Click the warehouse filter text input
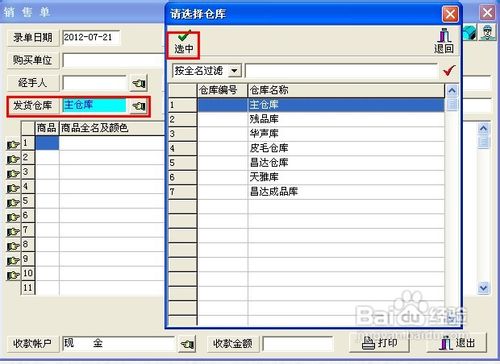Image resolution: width=500 pixels, height=364 pixels. (x=341, y=71)
